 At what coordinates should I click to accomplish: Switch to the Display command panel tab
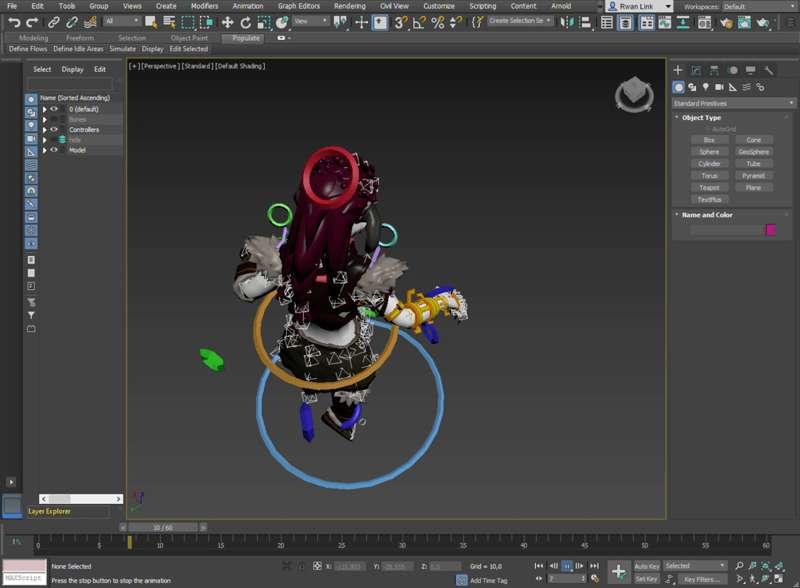click(751, 70)
